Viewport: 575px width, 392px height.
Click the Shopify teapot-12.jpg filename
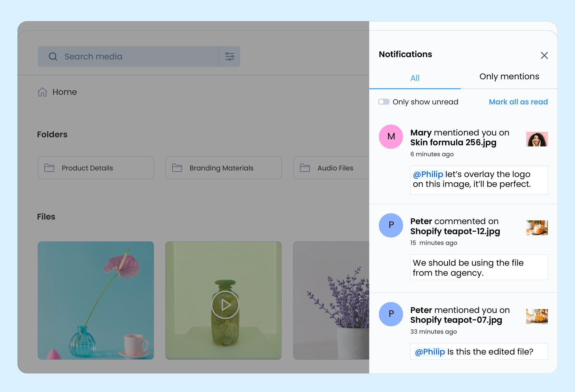(x=455, y=231)
